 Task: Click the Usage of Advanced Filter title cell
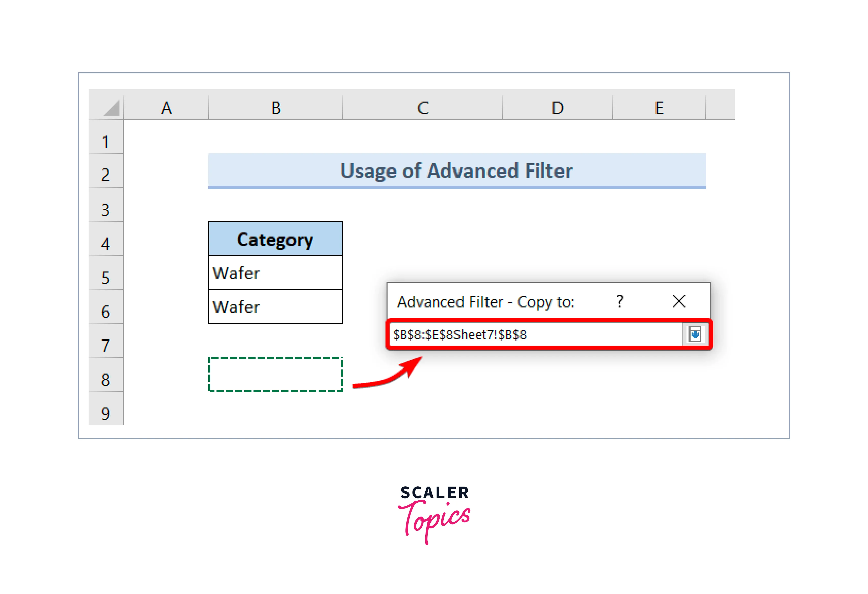tap(456, 171)
